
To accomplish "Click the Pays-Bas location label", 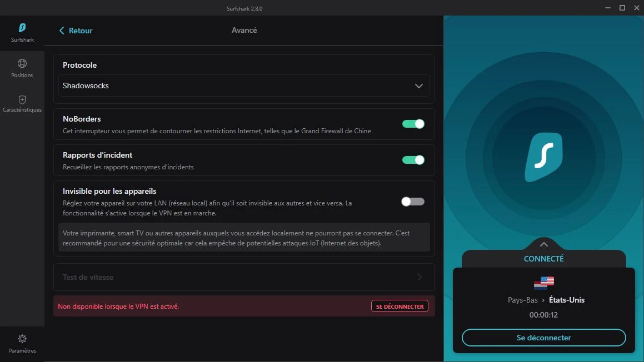I will pyautogui.click(x=522, y=300).
